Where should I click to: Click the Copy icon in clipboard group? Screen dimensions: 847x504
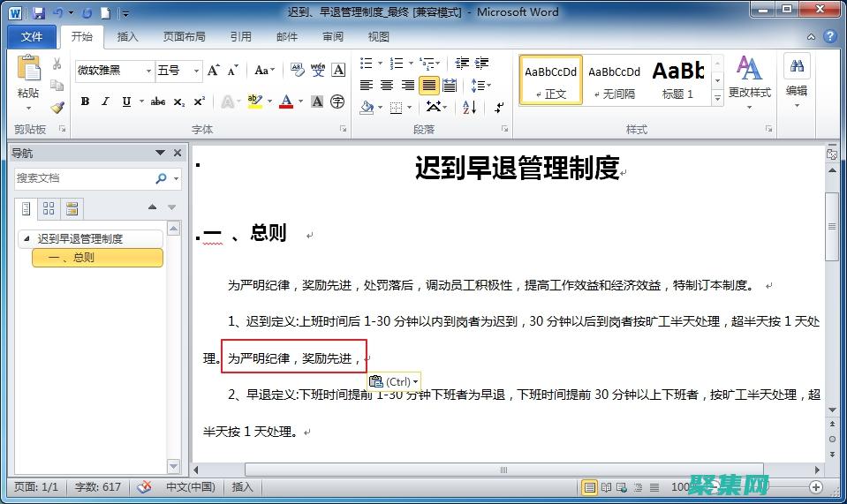[x=57, y=86]
